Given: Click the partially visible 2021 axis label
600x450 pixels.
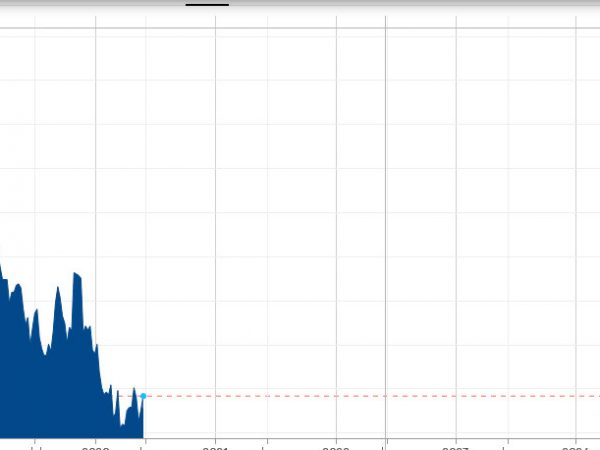Looking at the screenshot, I should [x=215, y=447].
